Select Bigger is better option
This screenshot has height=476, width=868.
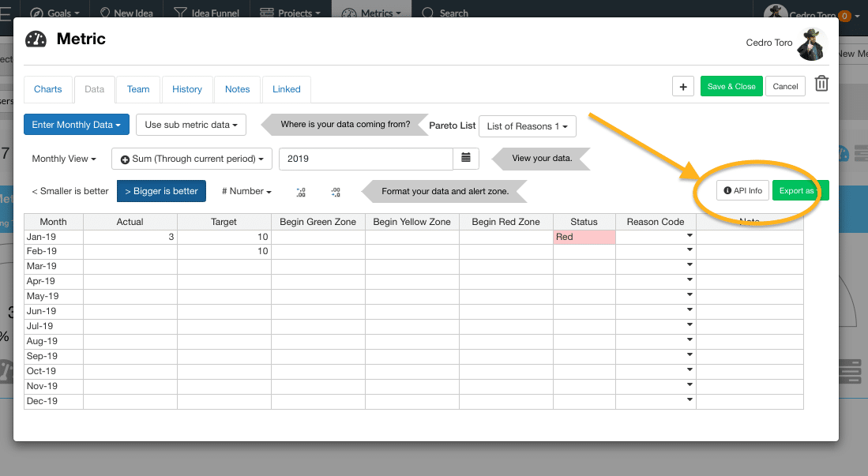[161, 191]
